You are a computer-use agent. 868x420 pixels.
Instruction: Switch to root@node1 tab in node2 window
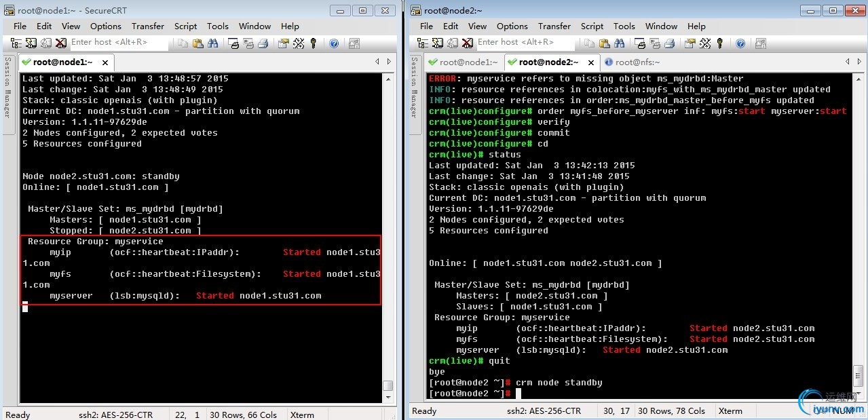pyautogui.click(x=464, y=62)
